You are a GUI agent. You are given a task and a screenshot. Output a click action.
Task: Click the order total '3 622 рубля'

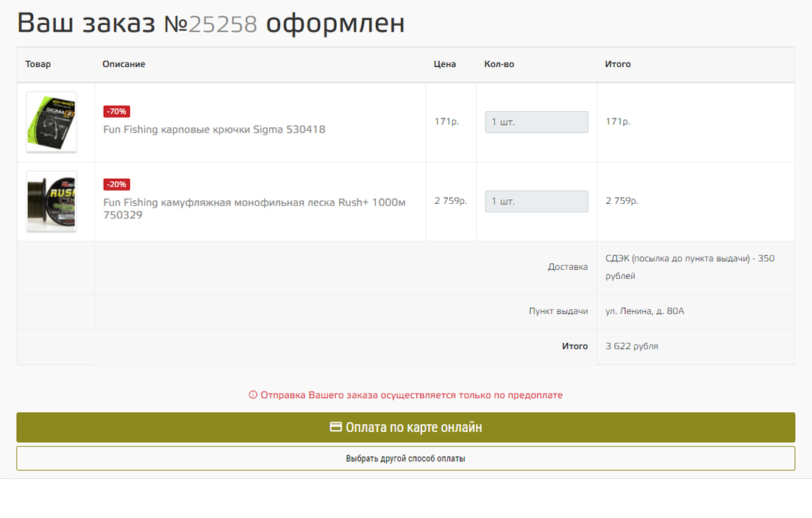pos(632,346)
